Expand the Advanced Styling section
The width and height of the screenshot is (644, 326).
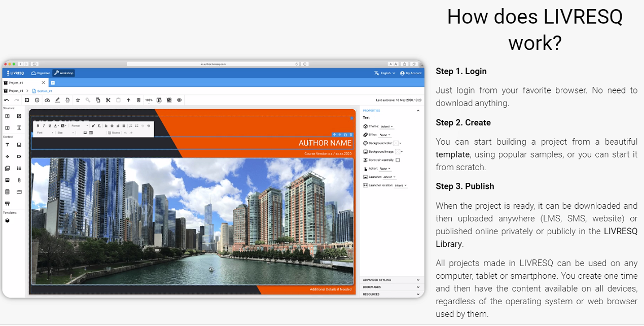[x=391, y=280]
